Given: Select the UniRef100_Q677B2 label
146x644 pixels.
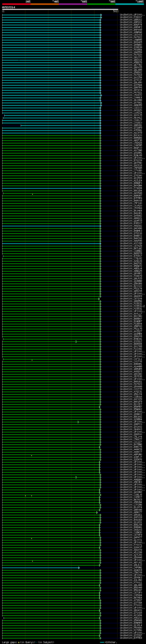Looking at the screenshot, I should (131, 65).
